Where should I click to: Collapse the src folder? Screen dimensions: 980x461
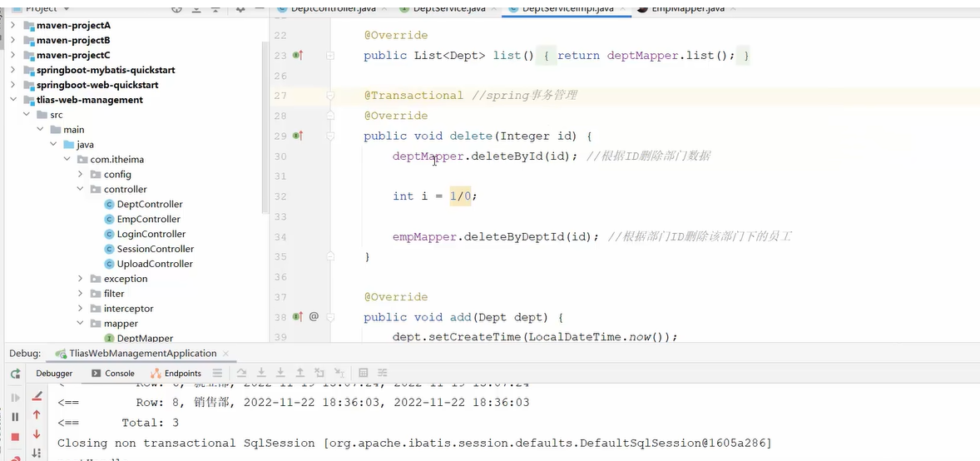click(x=27, y=115)
